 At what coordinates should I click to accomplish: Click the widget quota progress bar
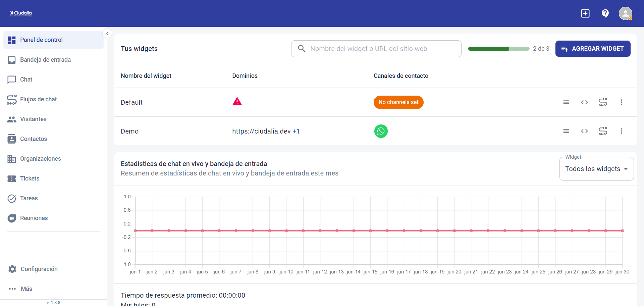click(x=498, y=49)
